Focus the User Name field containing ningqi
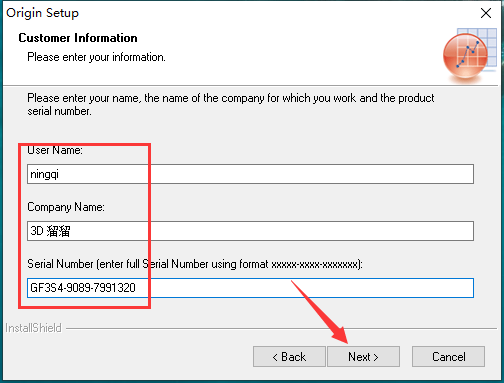The image size is (504, 383). point(250,174)
